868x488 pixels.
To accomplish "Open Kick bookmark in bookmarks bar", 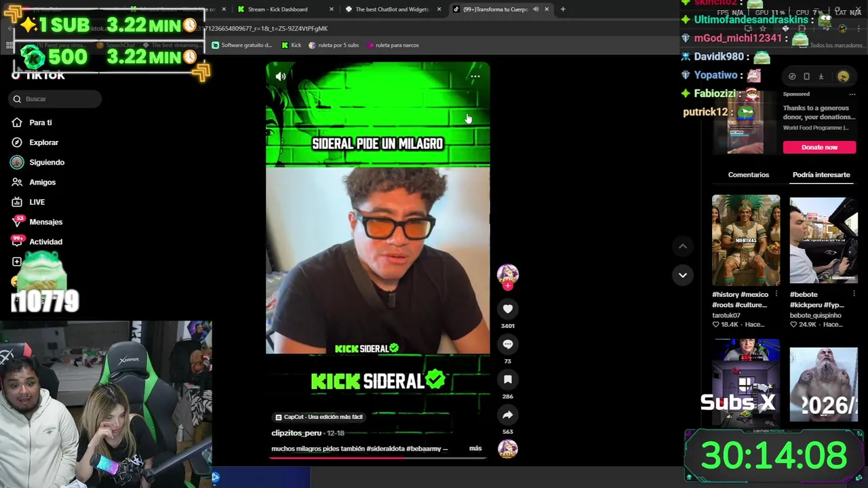I will click(x=292, y=45).
